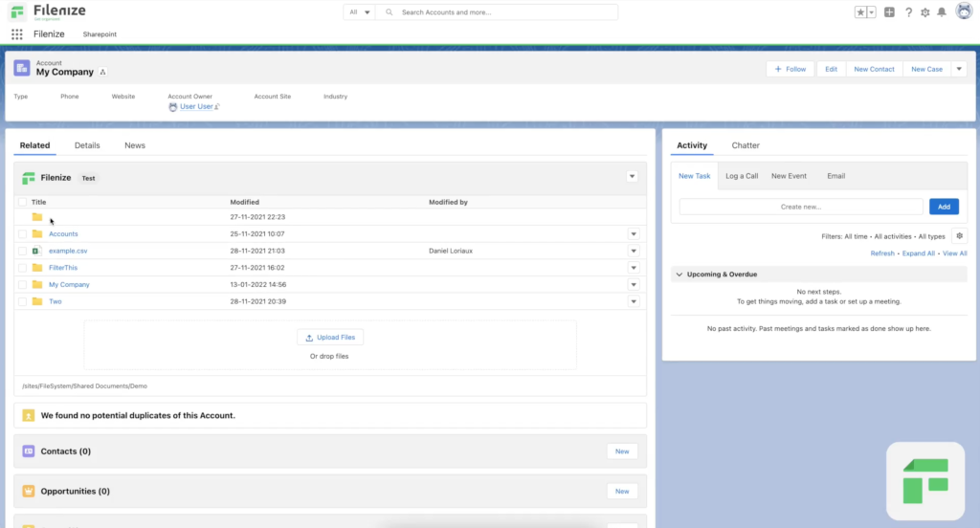Open more account actions dropdown beside New Case
This screenshot has height=528, width=980.
coord(959,69)
